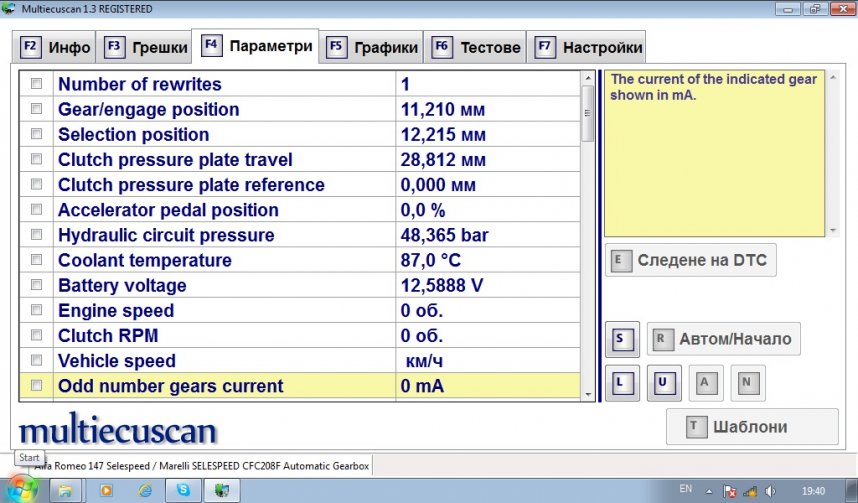
Task: Click the Шаблони button
Action: [x=751, y=427]
